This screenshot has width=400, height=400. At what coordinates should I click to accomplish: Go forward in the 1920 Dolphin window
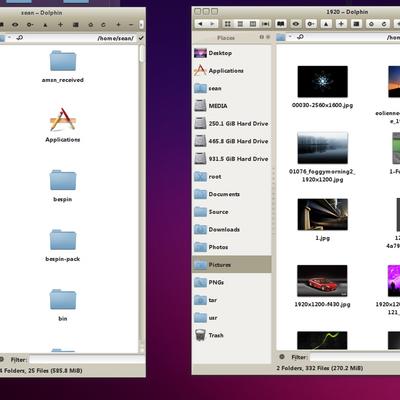click(x=212, y=24)
